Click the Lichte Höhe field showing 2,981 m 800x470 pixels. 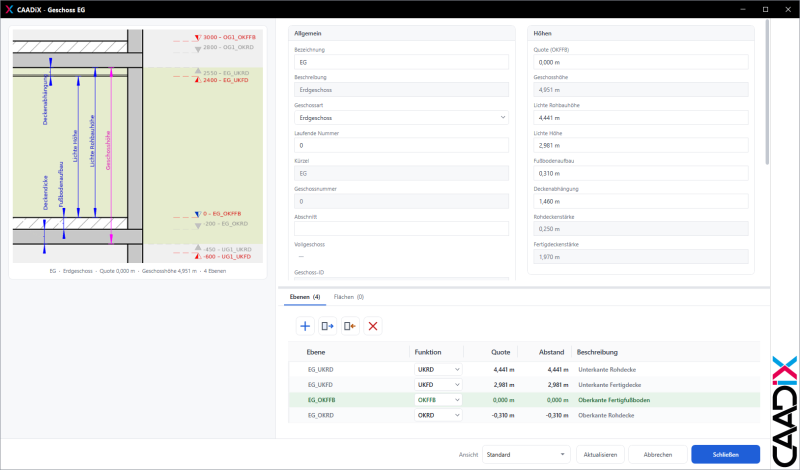point(641,145)
